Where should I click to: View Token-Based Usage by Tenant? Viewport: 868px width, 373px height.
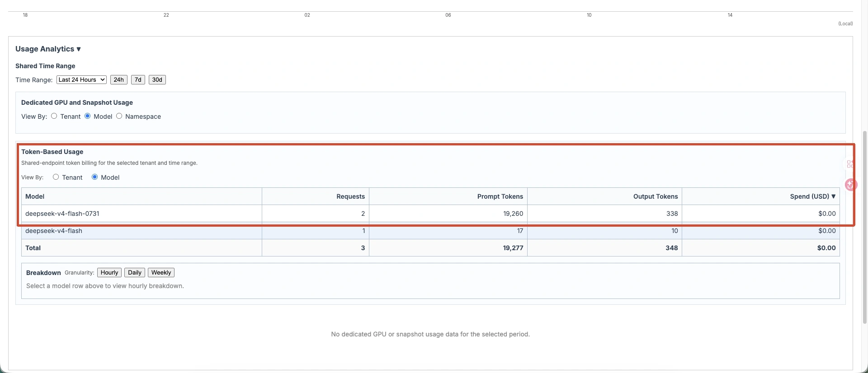click(x=56, y=177)
